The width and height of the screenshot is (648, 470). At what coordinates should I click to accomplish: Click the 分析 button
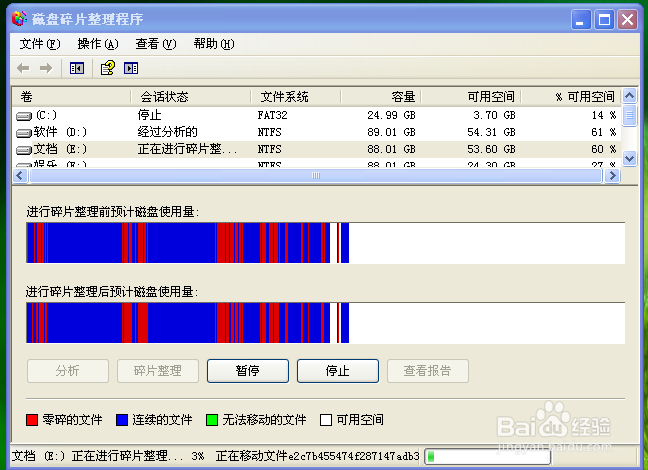(x=68, y=371)
